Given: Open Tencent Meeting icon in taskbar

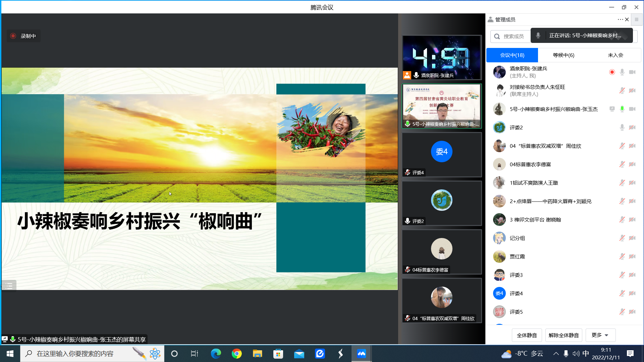Looking at the screenshot, I should click(361, 354).
